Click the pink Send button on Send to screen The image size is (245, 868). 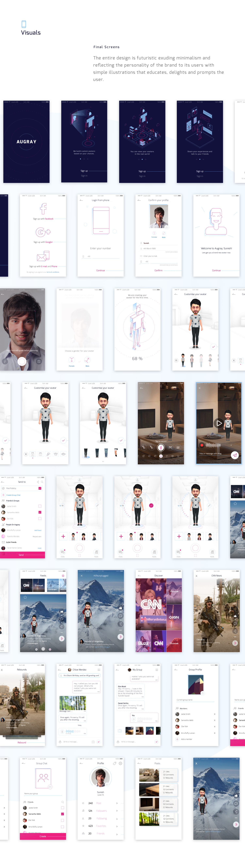click(22, 555)
